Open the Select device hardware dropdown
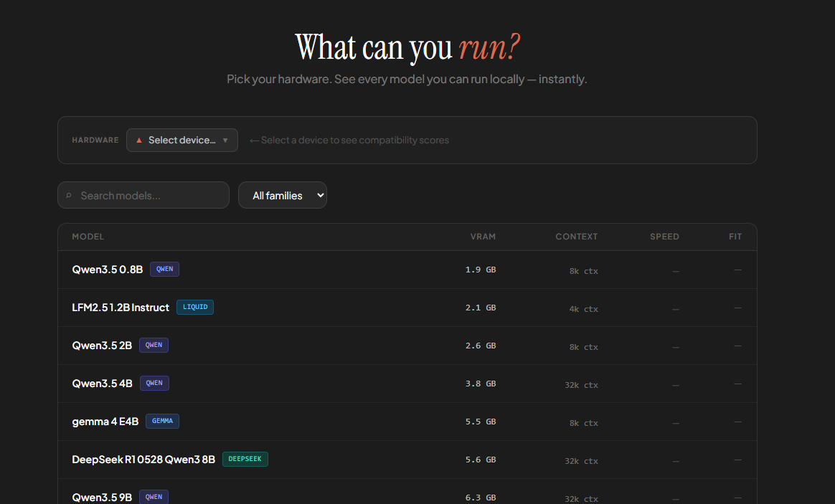 182,140
